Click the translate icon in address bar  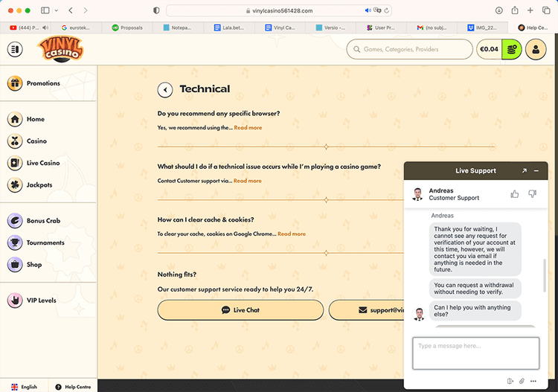click(377, 10)
